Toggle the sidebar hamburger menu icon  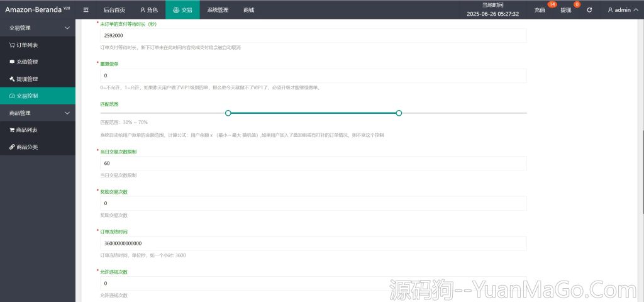[86, 10]
